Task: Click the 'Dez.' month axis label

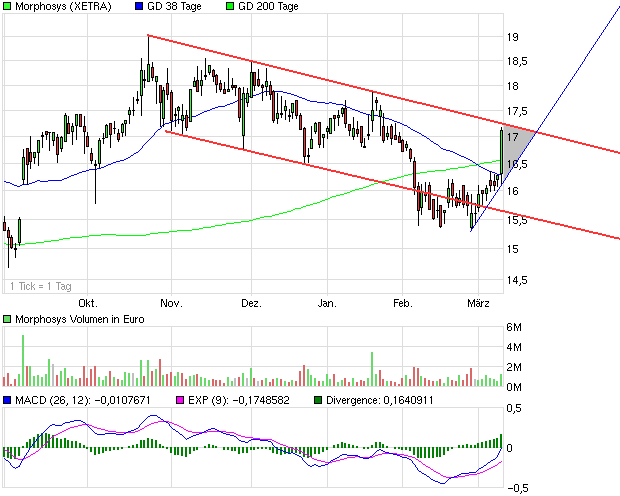Action: (x=251, y=303)
